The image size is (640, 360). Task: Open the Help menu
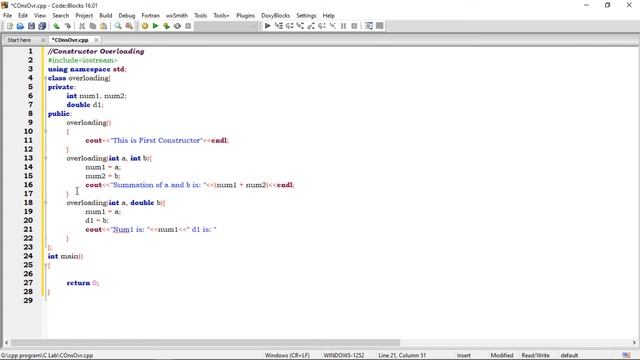point(329,16)
